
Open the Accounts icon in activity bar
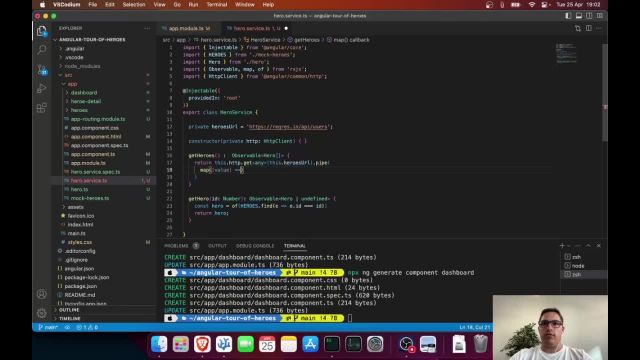point(42,294)
